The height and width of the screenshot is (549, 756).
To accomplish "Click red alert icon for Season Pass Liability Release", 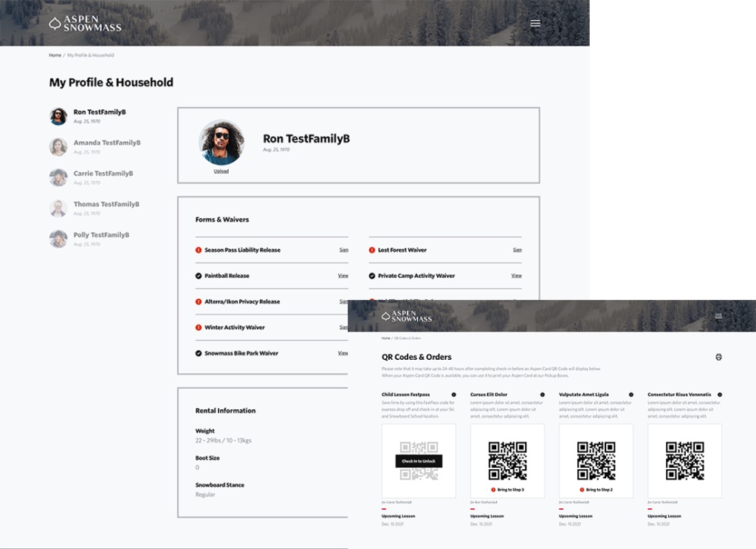I will (x=199, y=250).
